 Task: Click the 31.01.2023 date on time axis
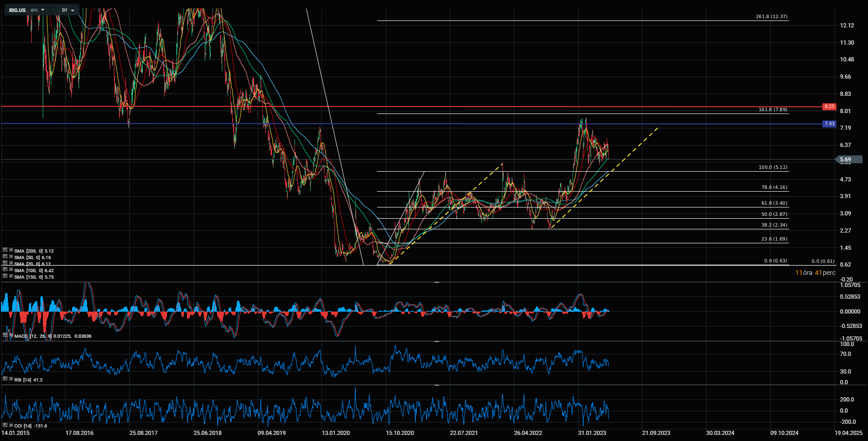point(592,433)
